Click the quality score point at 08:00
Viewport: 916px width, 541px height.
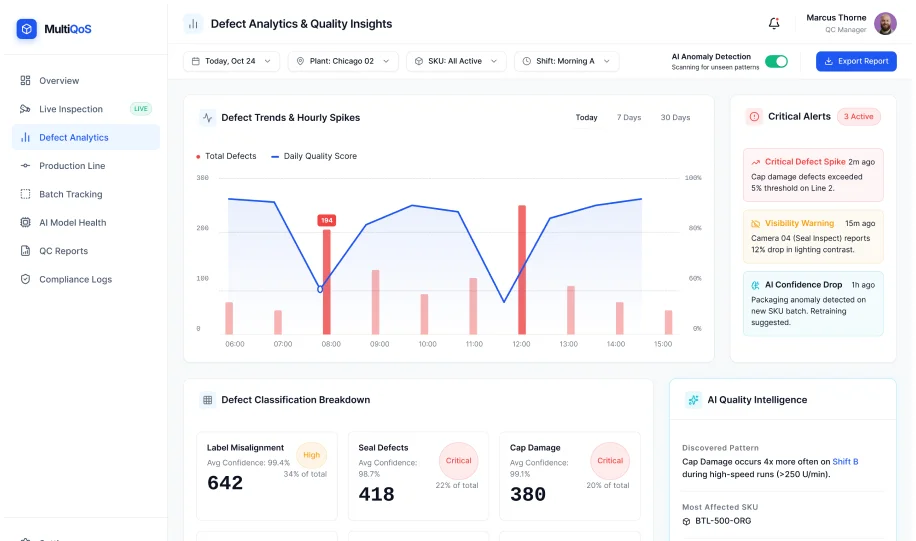320,289
